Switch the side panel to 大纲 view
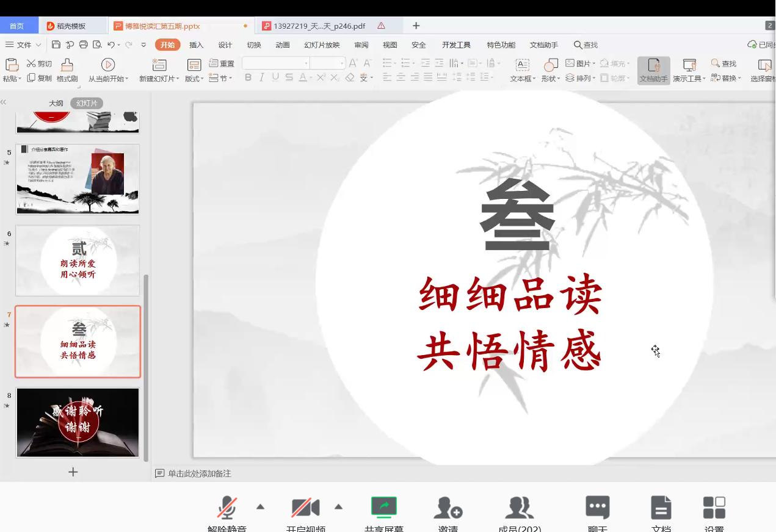This screenshot has width=776, height=532. [x=56, y=103]
